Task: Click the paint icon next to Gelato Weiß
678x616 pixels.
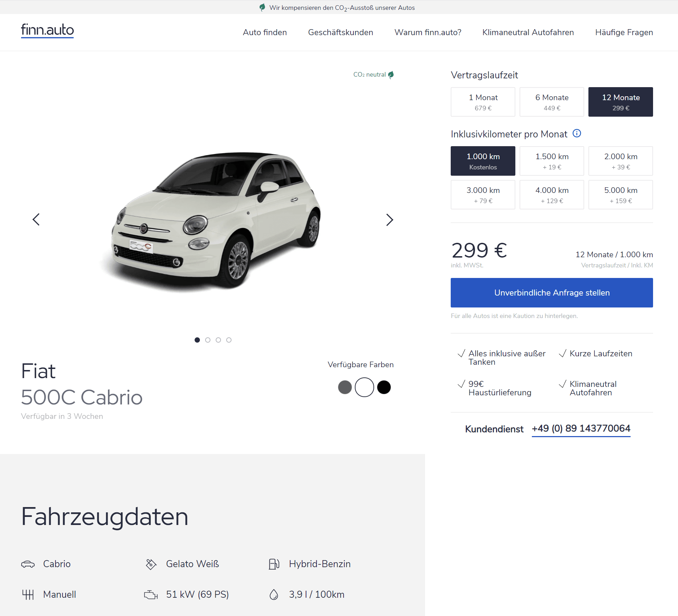Action: (x=151, y=564)
